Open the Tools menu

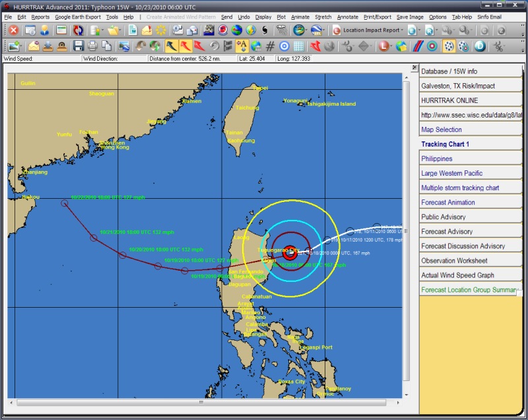pos(112,17)
